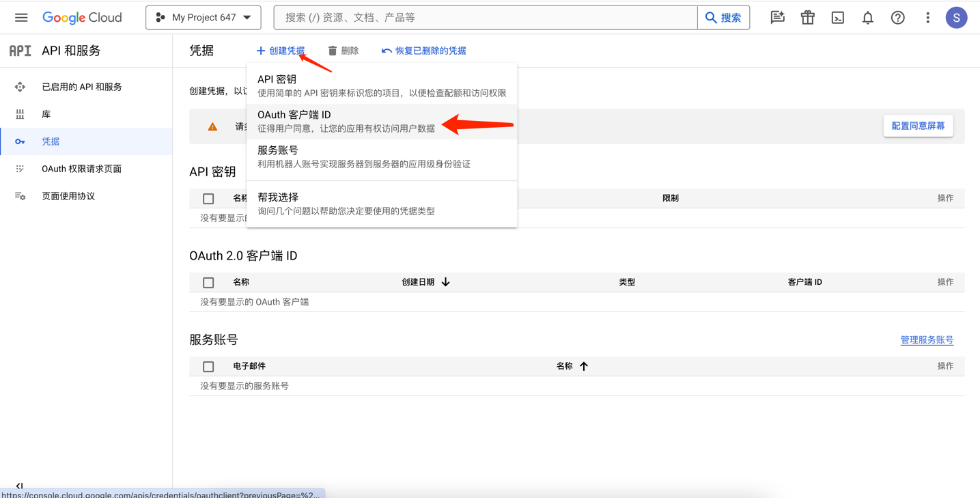The height and width of the screenshot is (498, 980).
Task: Click the OAuth 2.0 客户端 ID heading
Action: click(x=243, y=255)
